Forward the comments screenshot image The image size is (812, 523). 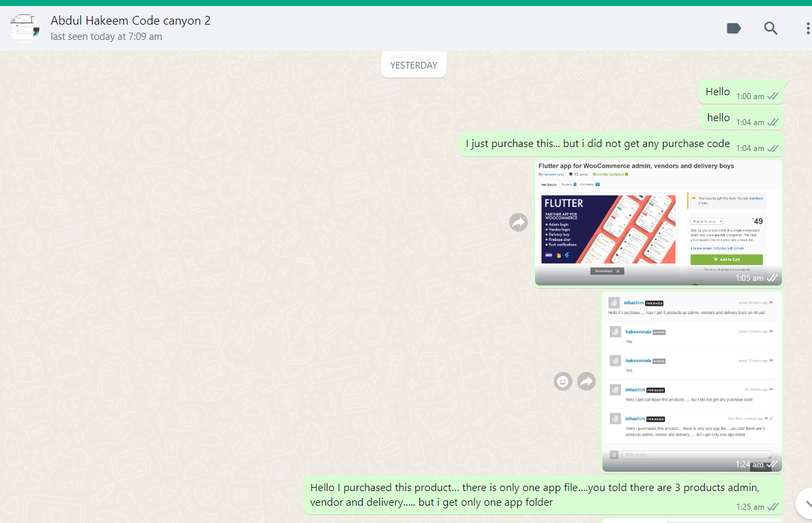pyautogui.click(x=586, y=381)
